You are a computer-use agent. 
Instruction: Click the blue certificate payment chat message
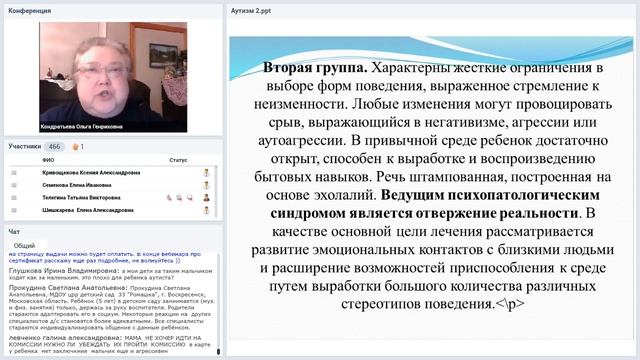105,257
